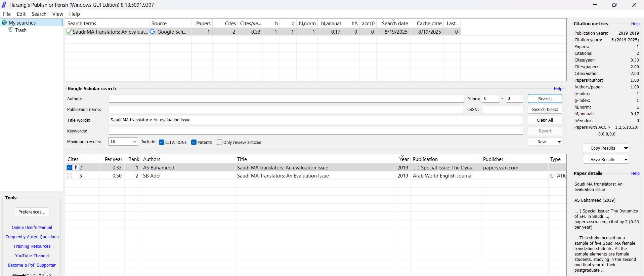
Task: Check the checkbox for SB Adel paper
Action: 70,175
